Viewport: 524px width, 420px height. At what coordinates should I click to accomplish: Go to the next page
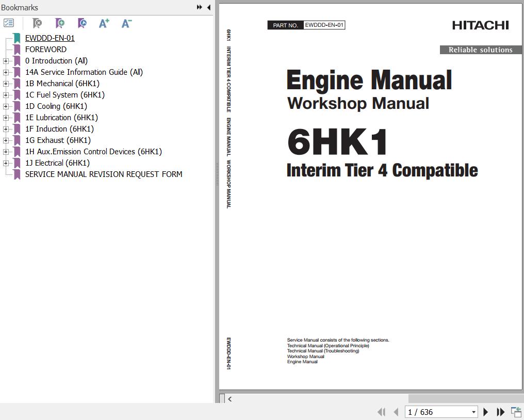point(486,412)
